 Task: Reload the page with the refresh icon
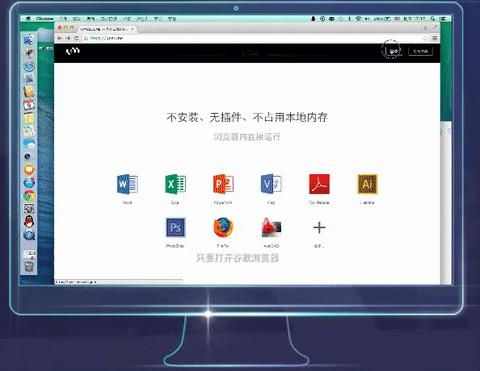(x=76, y=38)
